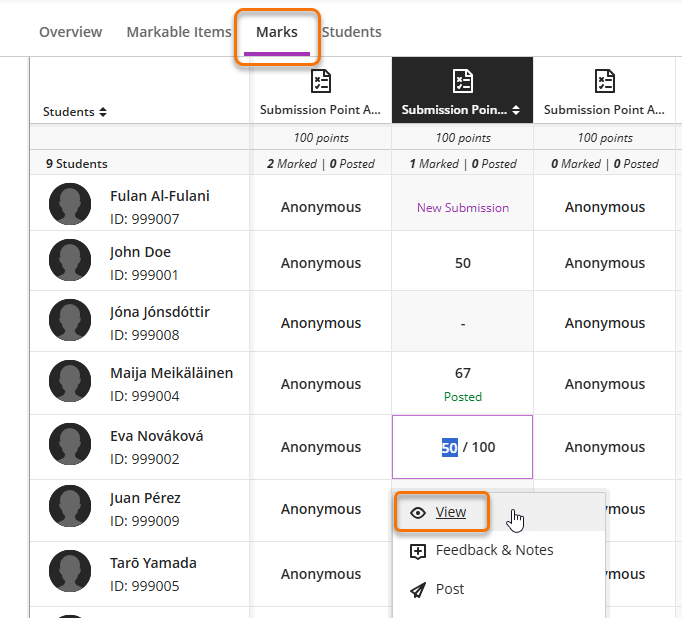Click the paper plane Post icon
This screenshot has height=618, width=682.
tap(418, 589)
